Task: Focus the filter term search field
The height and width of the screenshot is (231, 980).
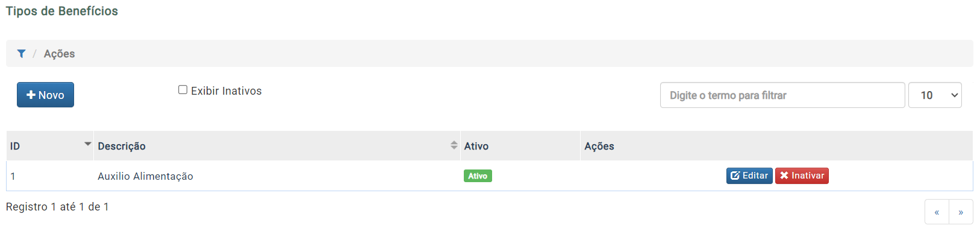Action: click(x=782, y=95)
